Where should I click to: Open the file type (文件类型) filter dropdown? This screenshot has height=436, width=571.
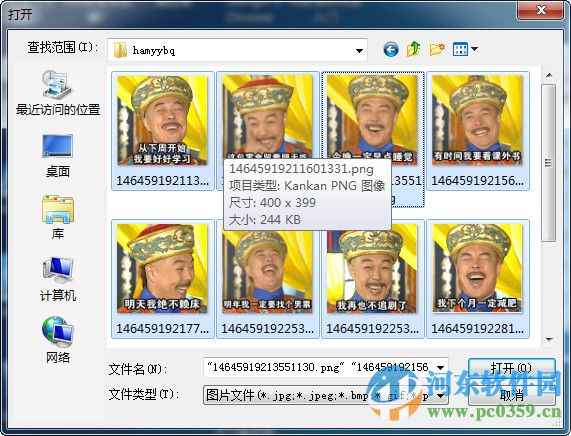[325, 395]
